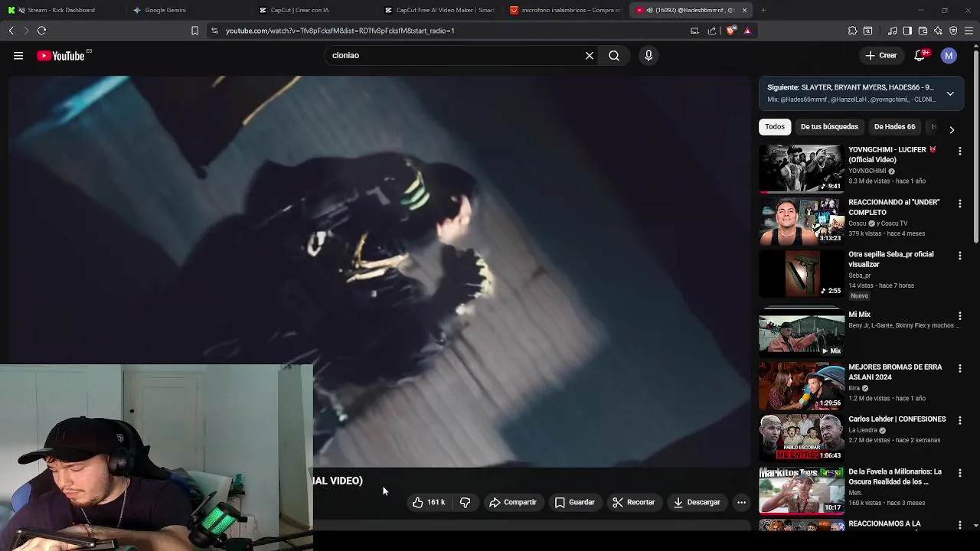The height and width of the screenshot is (551, 980).
Task: Open the Brave Shields lion icon
Action: pos(731,31)
